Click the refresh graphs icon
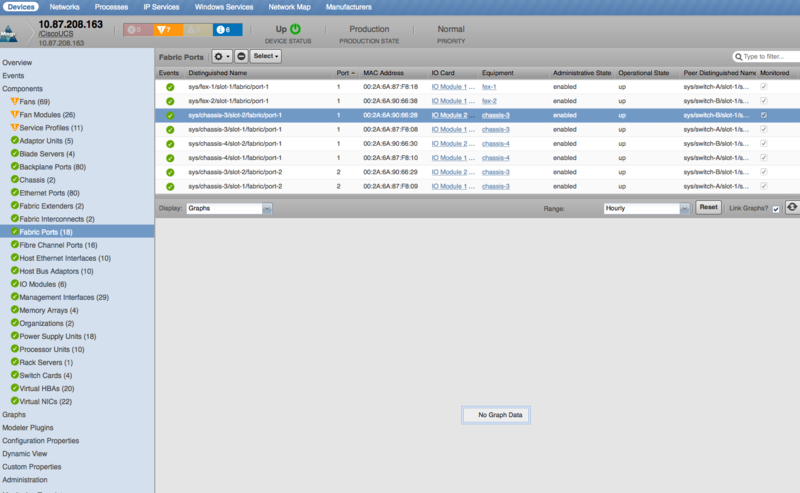800x493 pixels. pos(792,207)
